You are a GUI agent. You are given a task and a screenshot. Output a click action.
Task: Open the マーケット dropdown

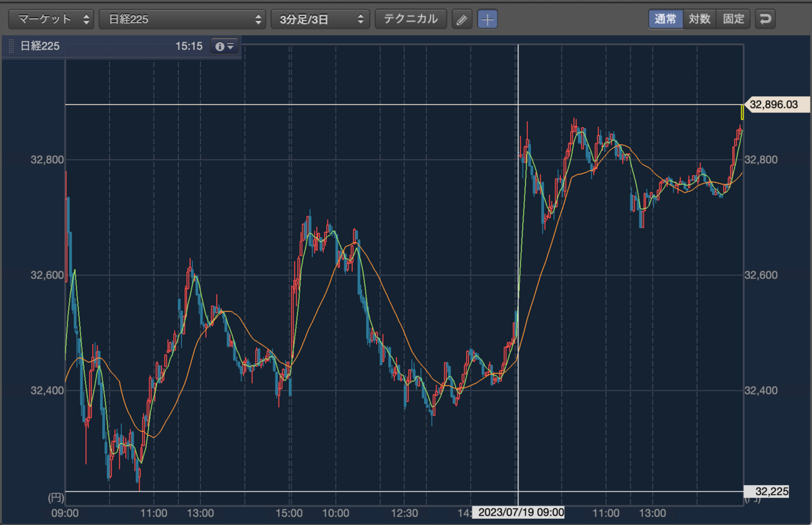53,19
